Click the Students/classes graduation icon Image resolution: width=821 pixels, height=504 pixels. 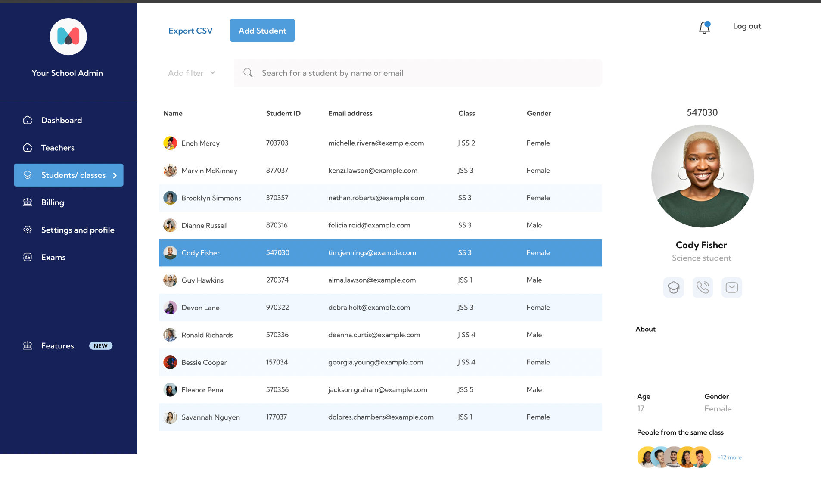pyautogui.click(x=28, y=175)
